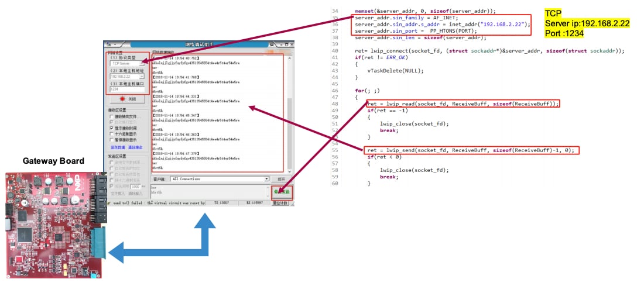Image resolution: width=644 pixels, height=286 pixels.
Task: Disable the 显示接收时间 checkbox
Action: [x=111, y=128]
